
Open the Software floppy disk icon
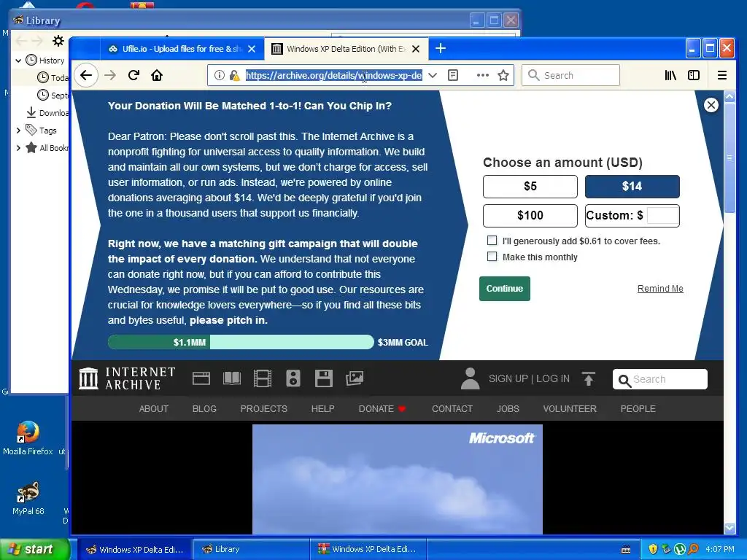tap(323, 378)
